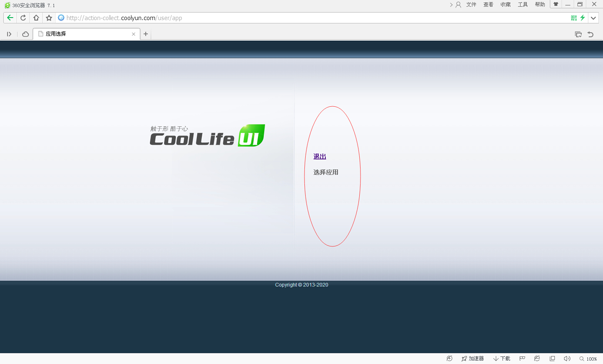Open the sidebar toggle icon left of tabs
The width and height of the screenshot is (603, 364).
click(9, 34)
